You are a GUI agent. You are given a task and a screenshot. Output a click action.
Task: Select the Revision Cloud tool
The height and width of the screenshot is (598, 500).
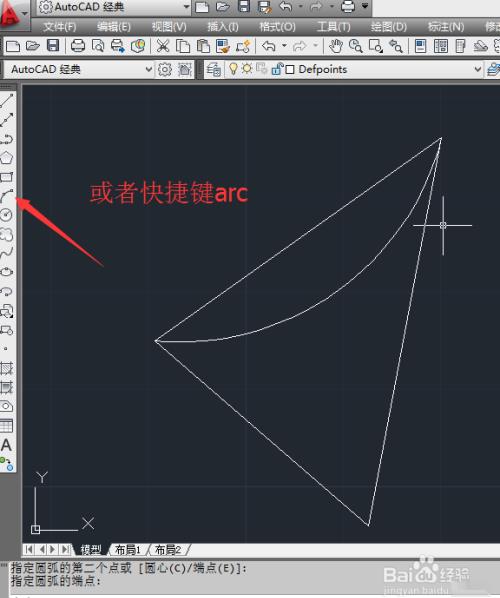[x=7, y=234]
